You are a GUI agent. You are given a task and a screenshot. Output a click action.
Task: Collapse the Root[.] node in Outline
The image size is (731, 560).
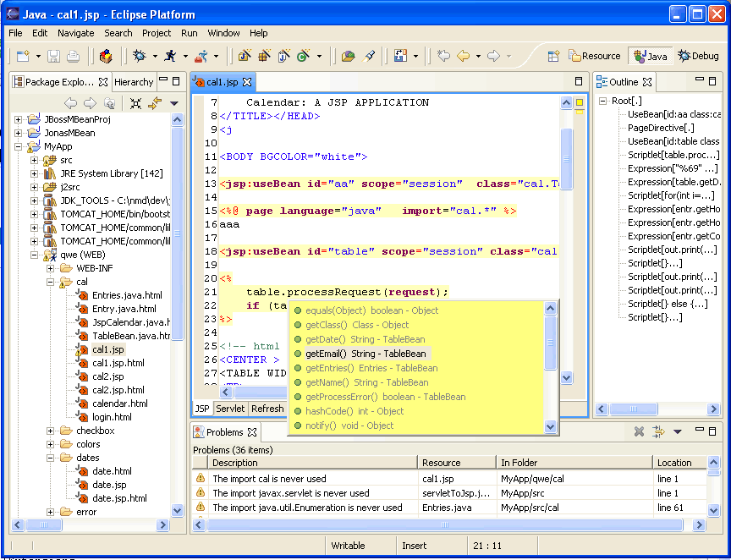coord(602,101)
